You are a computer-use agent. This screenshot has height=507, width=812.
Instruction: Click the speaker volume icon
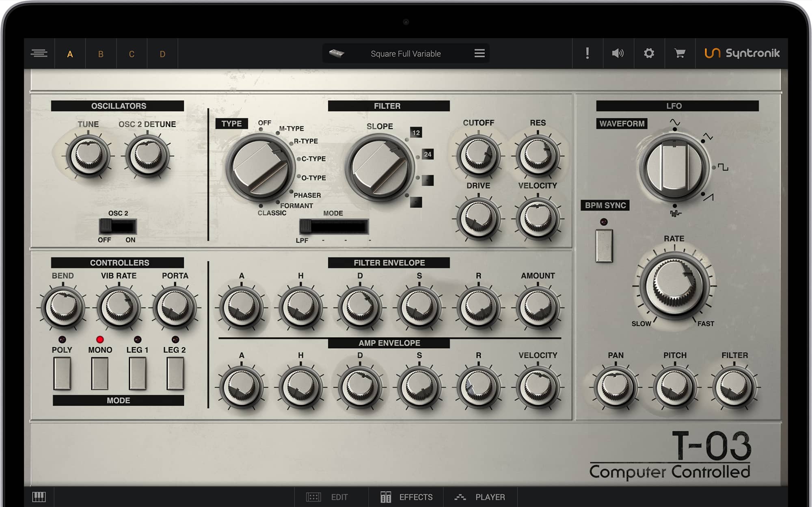(618, 53)
